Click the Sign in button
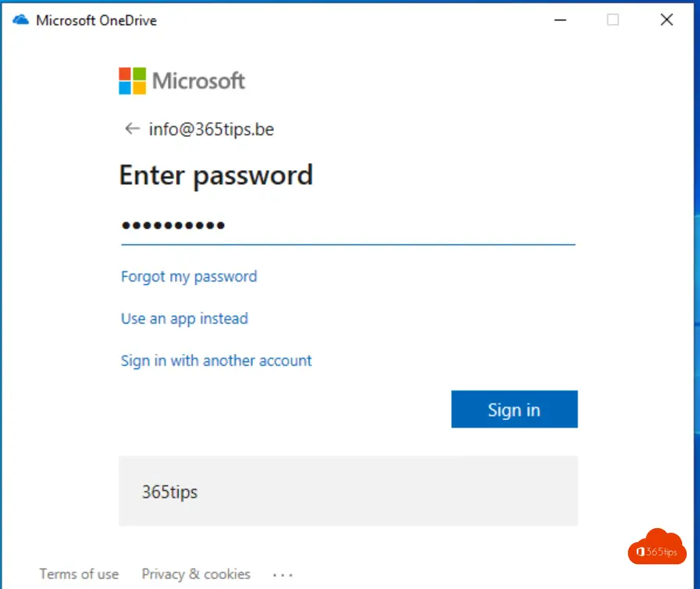The height and width of the screenshot is (589, 700). 514,409
